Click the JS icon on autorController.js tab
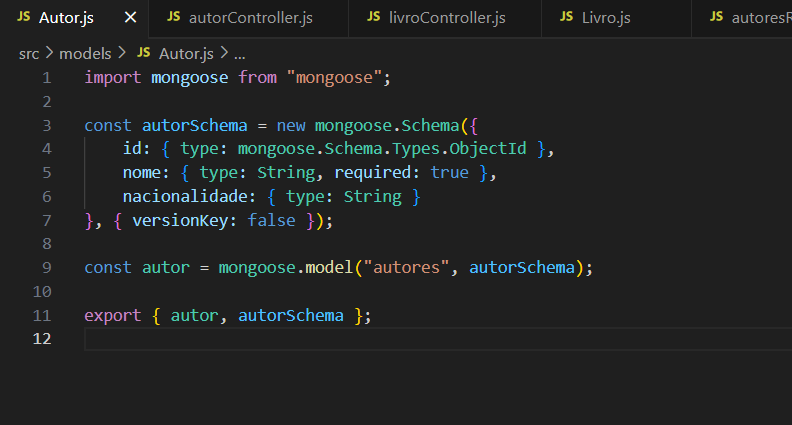 click(x=174, y=18)
